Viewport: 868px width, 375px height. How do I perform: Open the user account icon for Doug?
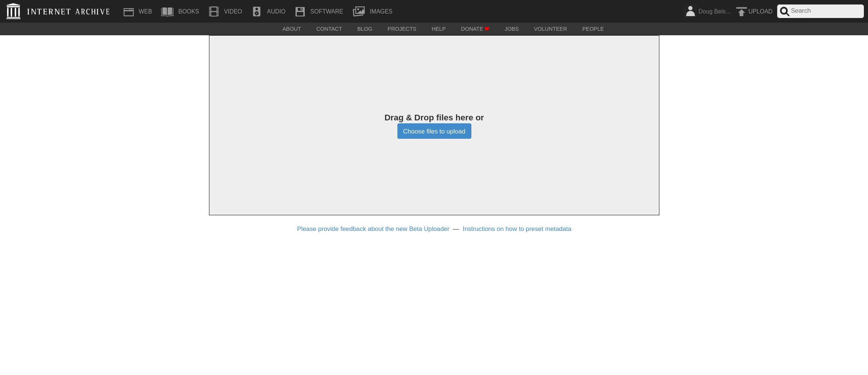(x=690, y=11)
